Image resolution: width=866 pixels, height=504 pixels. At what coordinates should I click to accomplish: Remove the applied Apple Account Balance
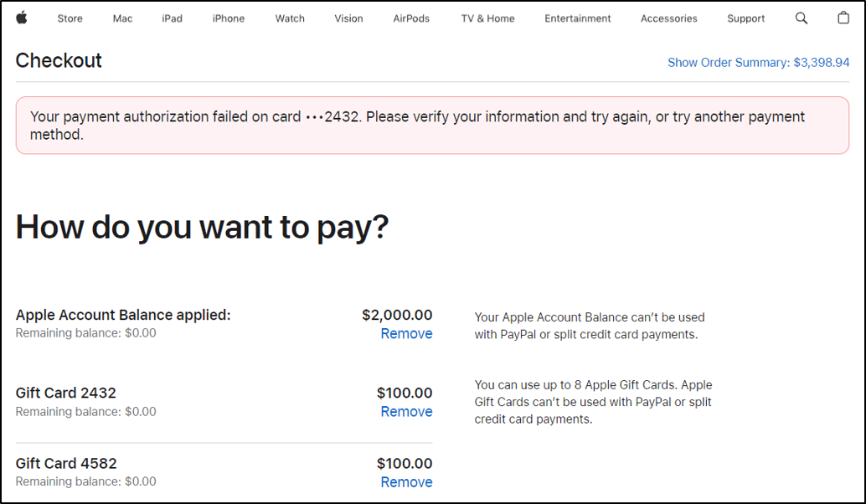406,333
